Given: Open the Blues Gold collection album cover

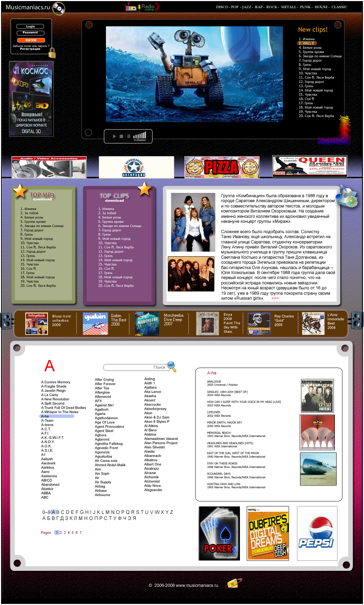Looking at the screenshot, I should point(37,323).
